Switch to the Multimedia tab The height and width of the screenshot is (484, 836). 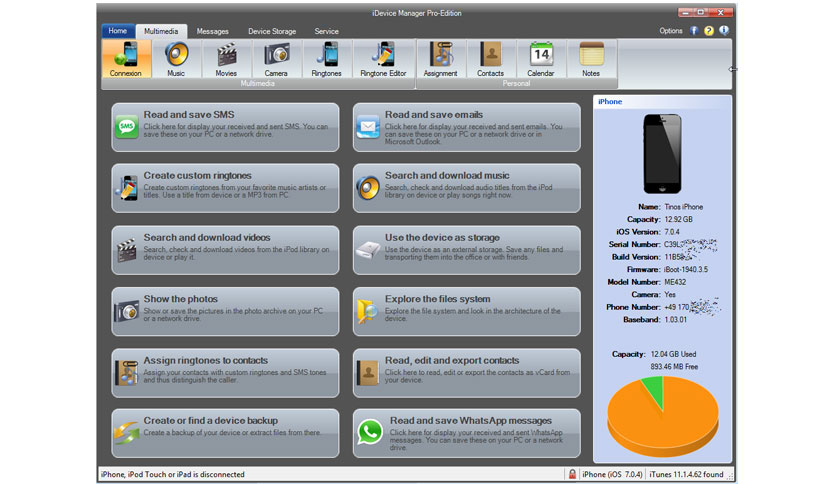(161, 31)
